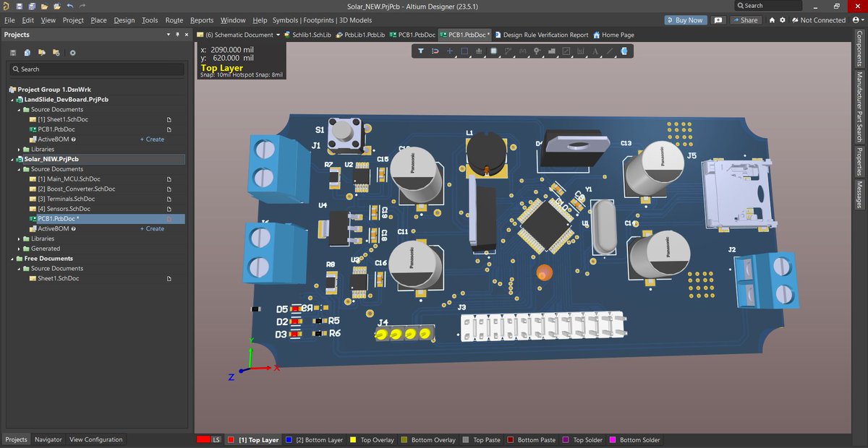Click the Redo arrow in title bar

82,5
